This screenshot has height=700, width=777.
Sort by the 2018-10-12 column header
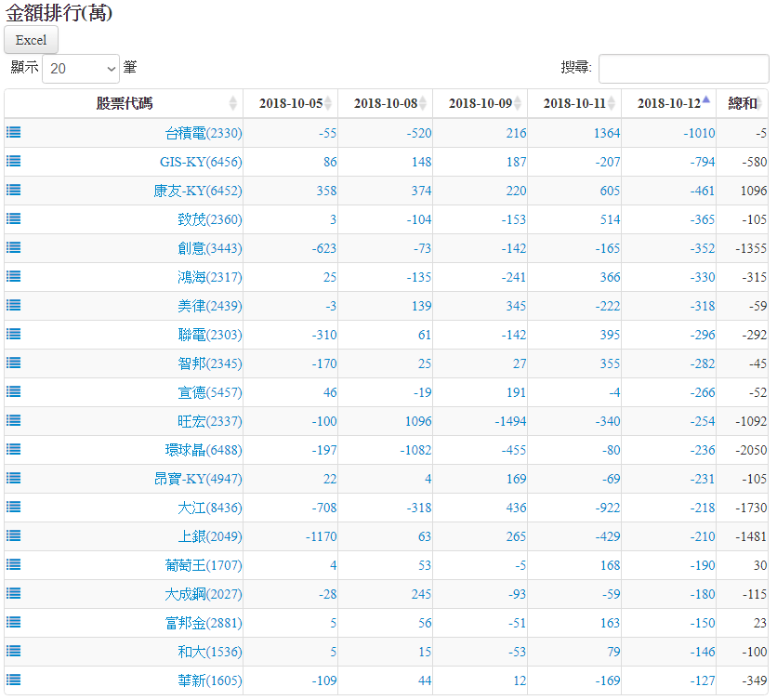667,103
